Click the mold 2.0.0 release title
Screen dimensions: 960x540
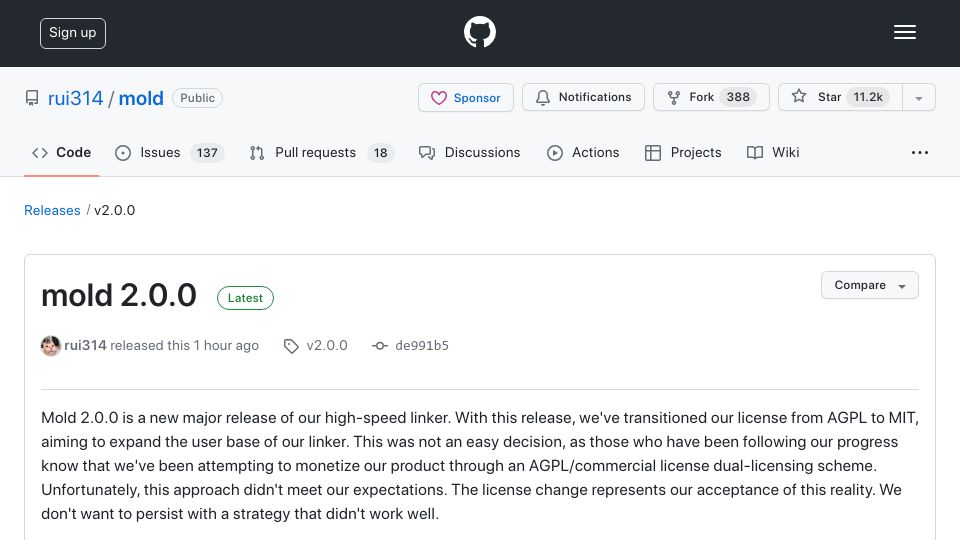click(x=119, y=295)
